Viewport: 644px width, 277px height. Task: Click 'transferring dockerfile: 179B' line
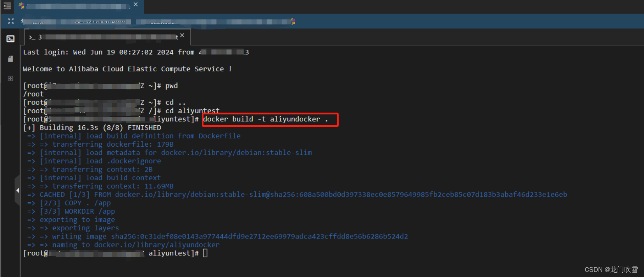tap(100, 144)
